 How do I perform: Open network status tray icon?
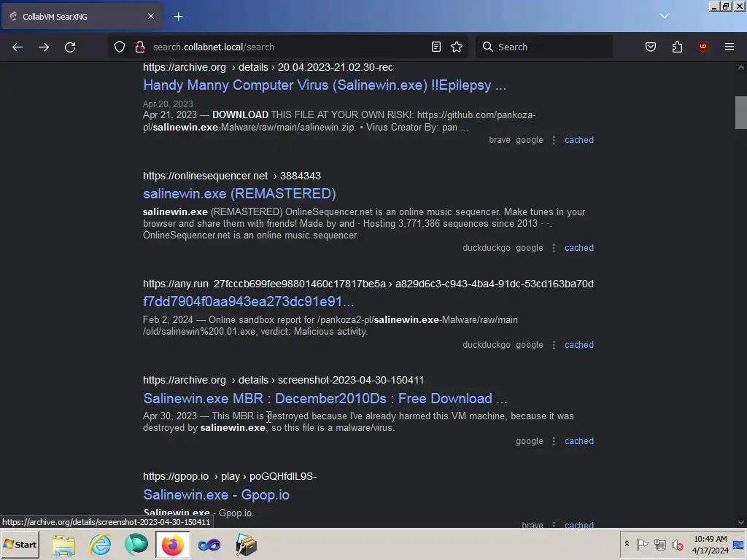(659, 544)
